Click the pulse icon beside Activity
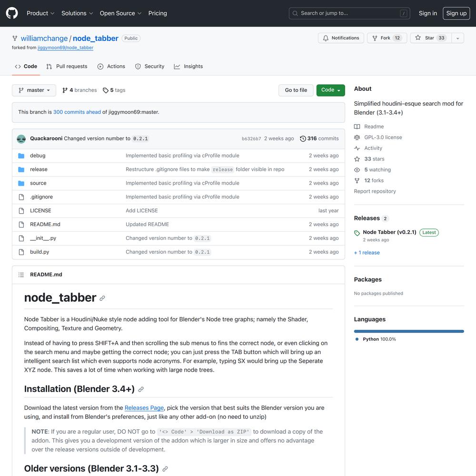The height and width of the screenshot is (476, 476). coord(357,148)
